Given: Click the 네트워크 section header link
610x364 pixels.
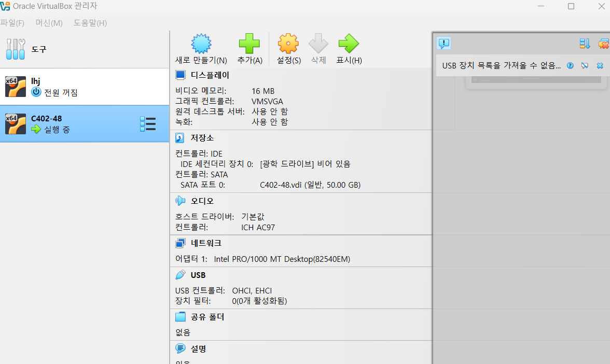Looking at the screenshot, I should [206, 243].
